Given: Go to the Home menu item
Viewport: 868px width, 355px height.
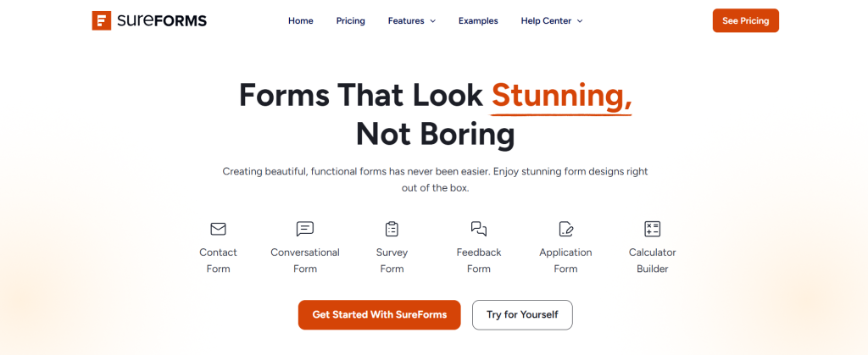Looking at the screenshot, I should click(x=301, y=21).
